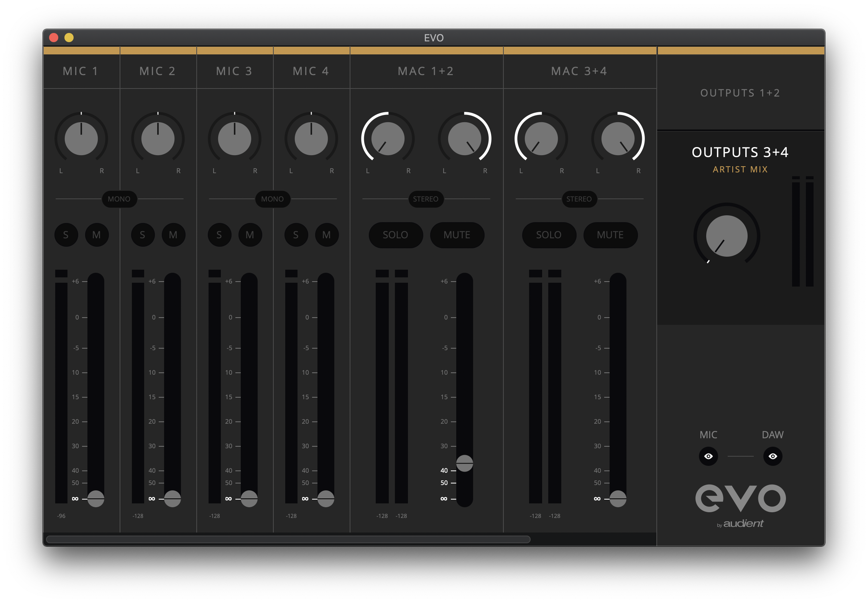Click the OUTPUTS 3+4 volume knob
The image size is (868, 603).
coord(727,236)
